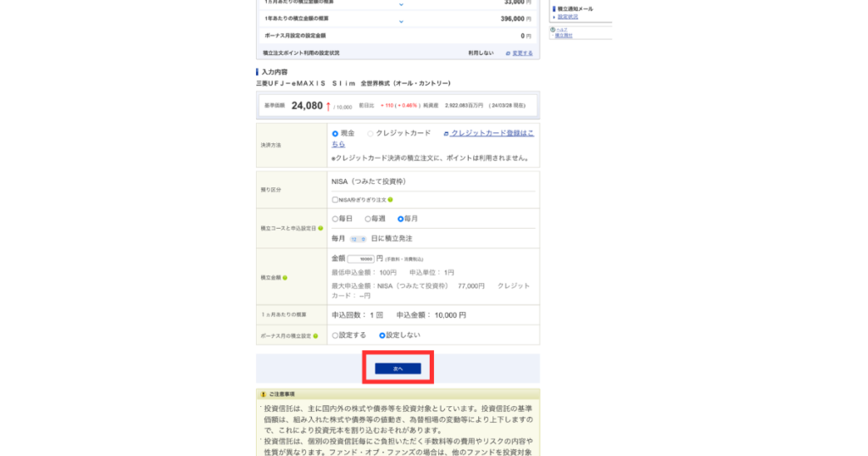Select the クレジットカード payment radio button
Viewport: 868px width, 456px height.
tap(370, 133)
